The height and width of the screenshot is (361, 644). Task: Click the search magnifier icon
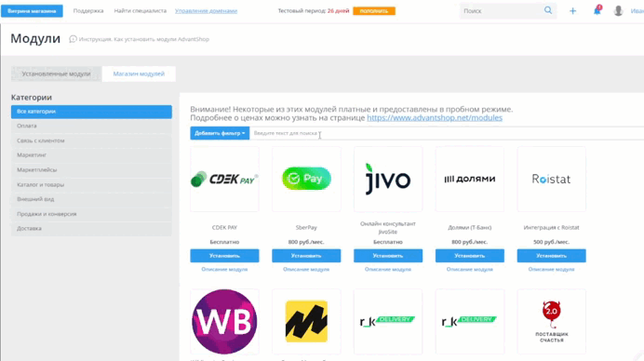pyautogui.click(x=548, y=10)
